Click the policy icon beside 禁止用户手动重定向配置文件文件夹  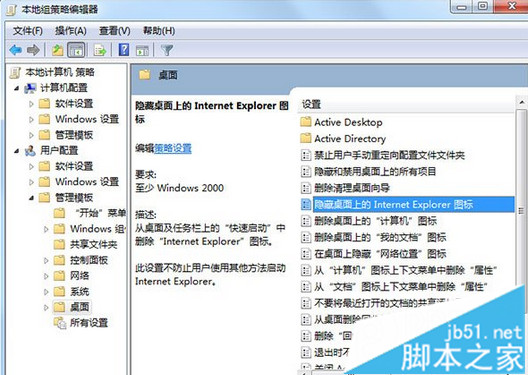tap(305, 155)
